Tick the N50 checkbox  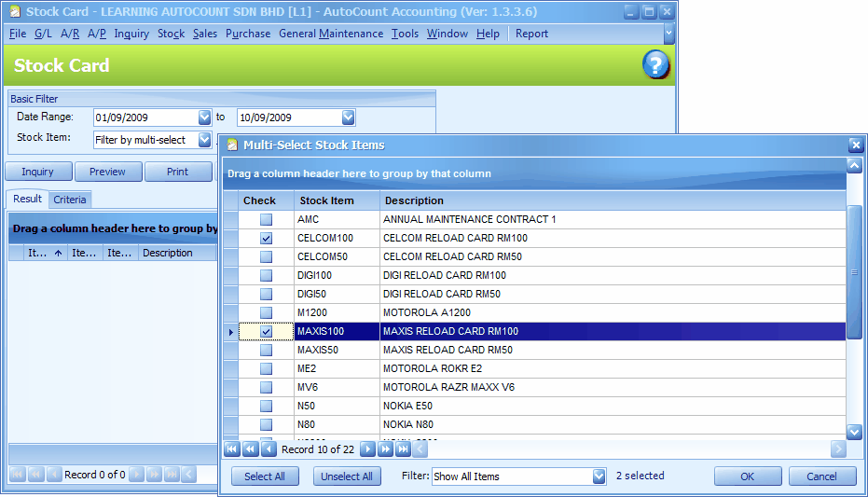tap(267, 407)
